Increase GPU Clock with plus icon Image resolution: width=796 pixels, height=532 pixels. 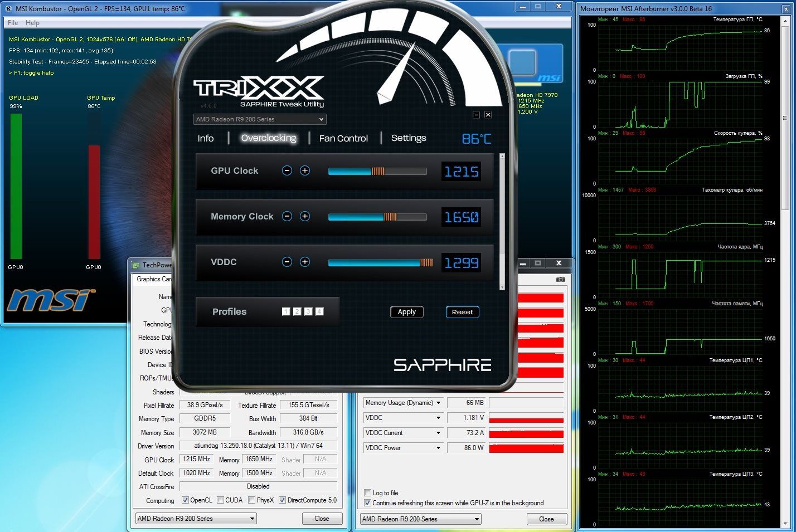305,171
